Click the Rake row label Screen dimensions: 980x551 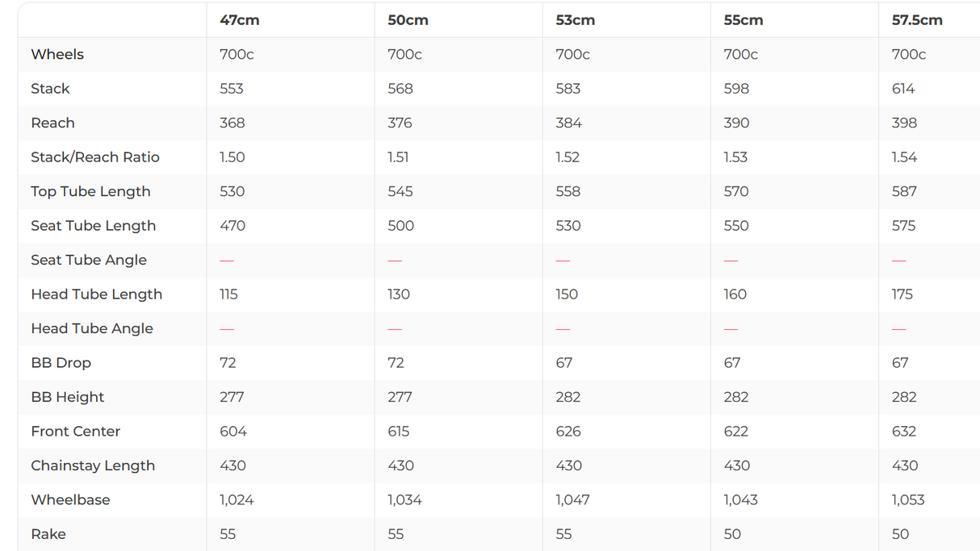(x=48, y=534)
